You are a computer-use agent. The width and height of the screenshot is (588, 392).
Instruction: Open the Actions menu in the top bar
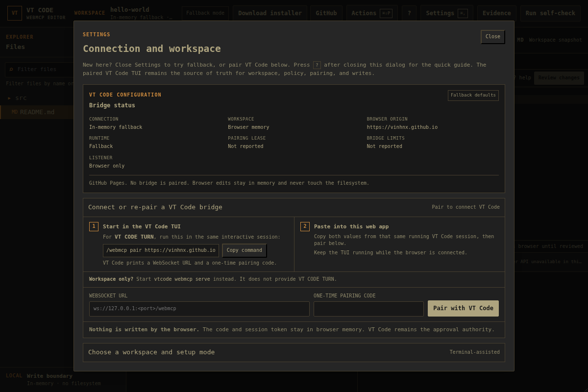pyautogui.click(x=371, y=13)
